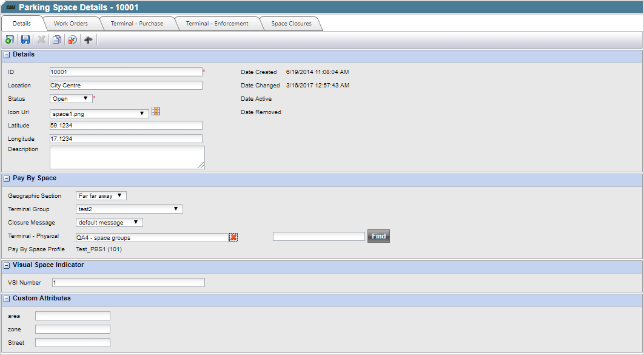
Task: Remove the Terminal - Physical assignment with red X
Action: (x=233, y=237)
